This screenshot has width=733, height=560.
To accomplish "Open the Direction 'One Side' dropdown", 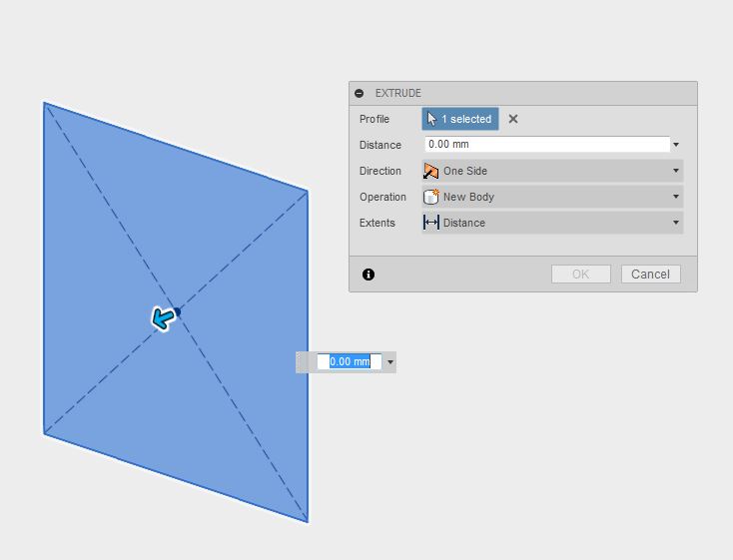I will pos(552,171).
